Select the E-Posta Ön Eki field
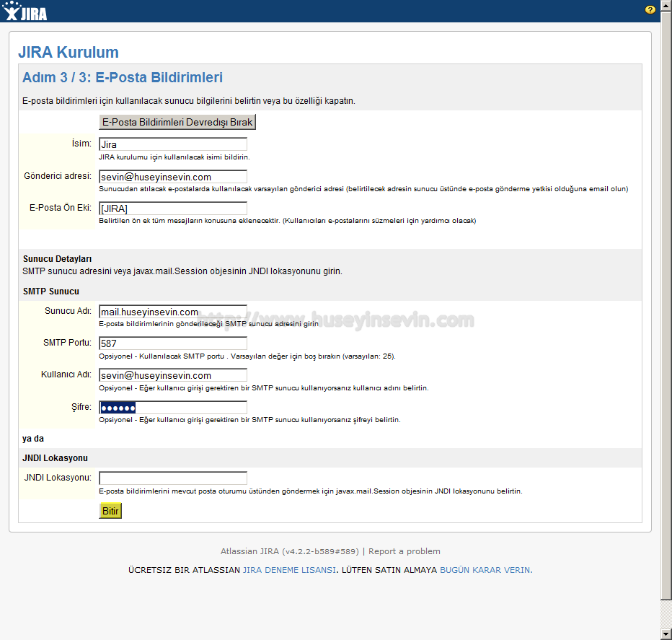Image resolution: width=672 pixels, height=640 pixels. (173, 209)
